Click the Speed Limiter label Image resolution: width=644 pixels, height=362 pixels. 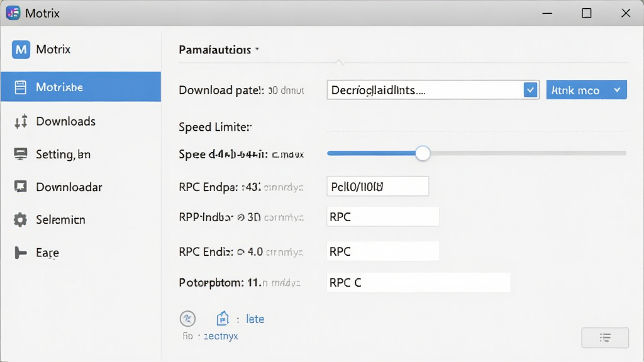coord(215,127)
